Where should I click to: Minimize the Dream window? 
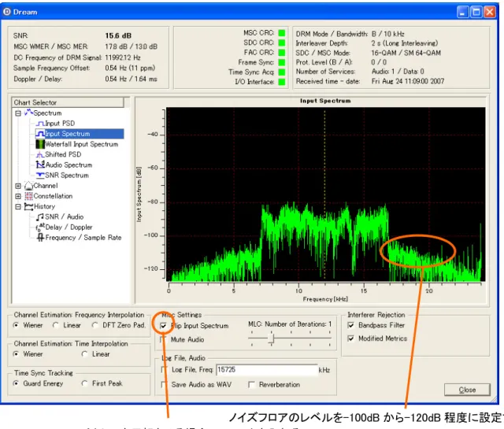coord(462,13)
